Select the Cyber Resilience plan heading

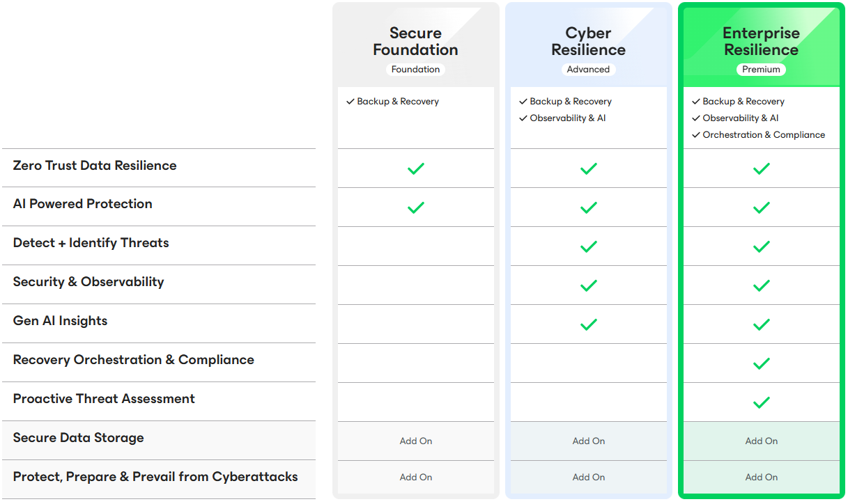[x=588, y=42]
